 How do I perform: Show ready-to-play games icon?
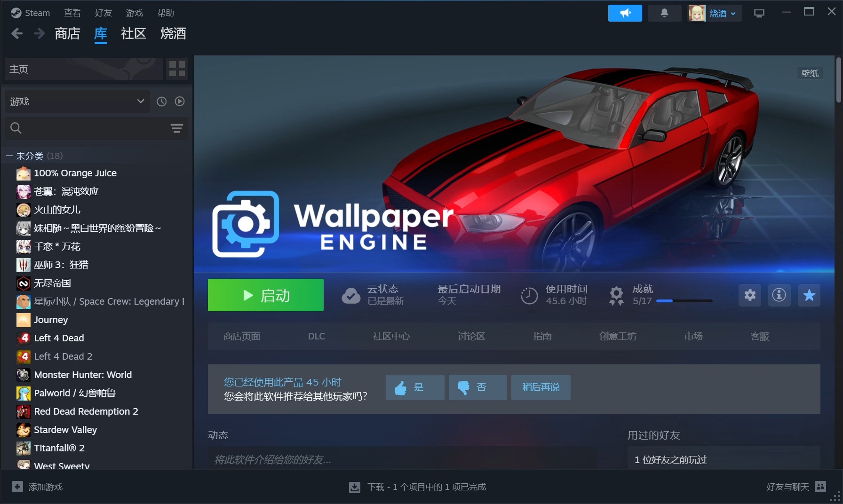180,102
